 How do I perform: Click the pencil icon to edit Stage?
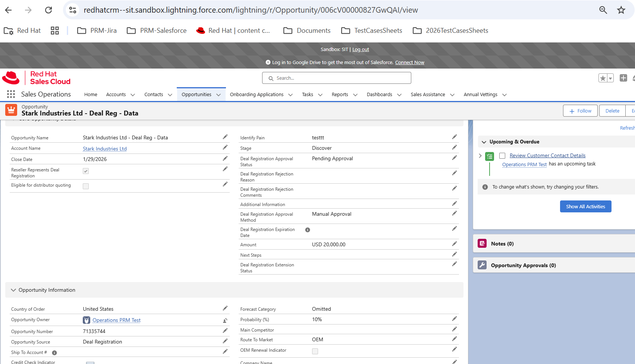454,148
